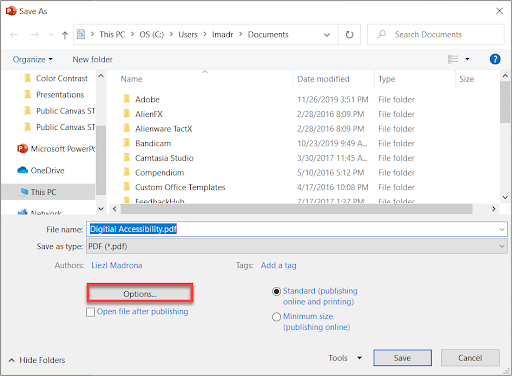
Task: Open the Options button
Action: click(140, 294)
